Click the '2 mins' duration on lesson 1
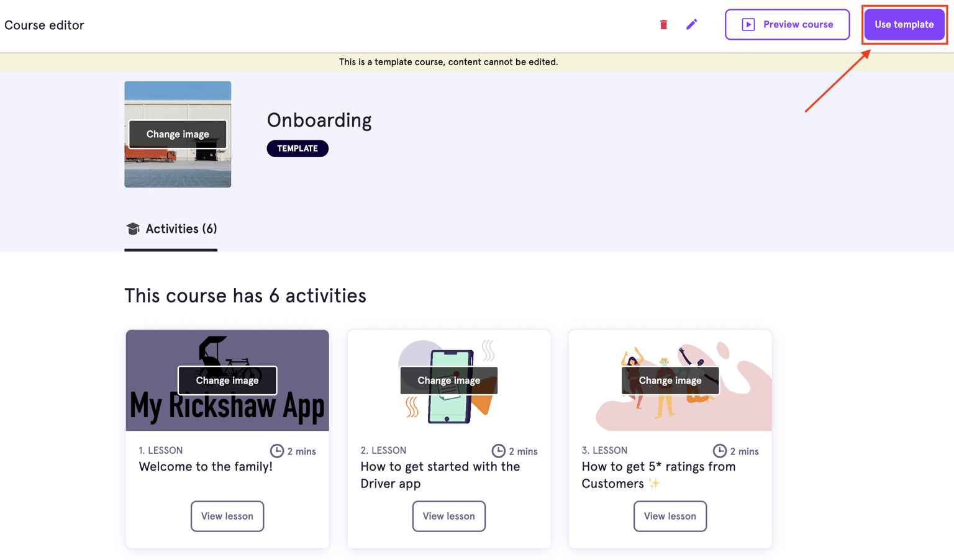This screenshot has width=954, height=560. click(x=301, y=451)
